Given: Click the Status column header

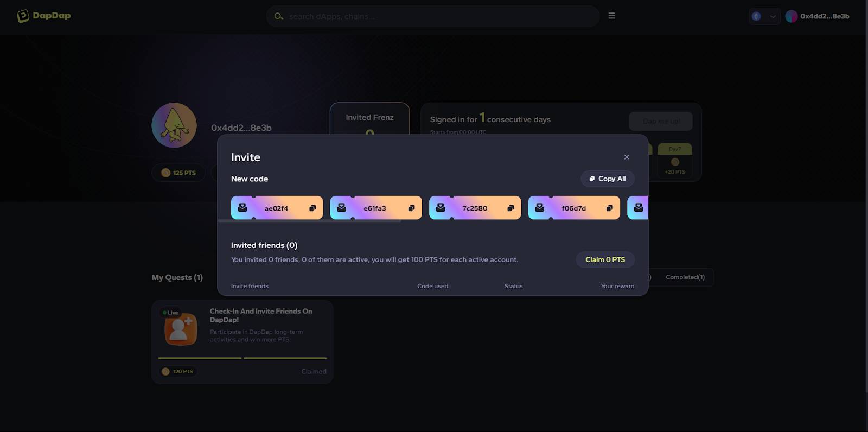Looking at the screenshot, I should click(x=513, y=286).
